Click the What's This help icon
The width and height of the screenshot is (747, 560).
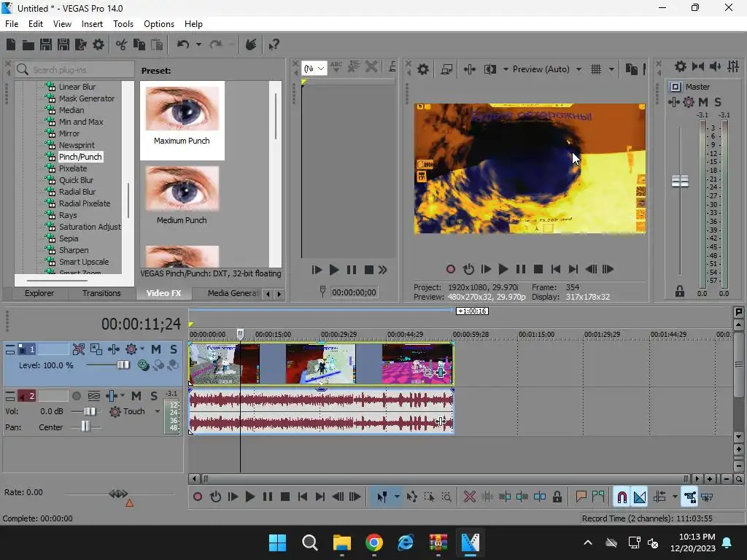point(274,44)
